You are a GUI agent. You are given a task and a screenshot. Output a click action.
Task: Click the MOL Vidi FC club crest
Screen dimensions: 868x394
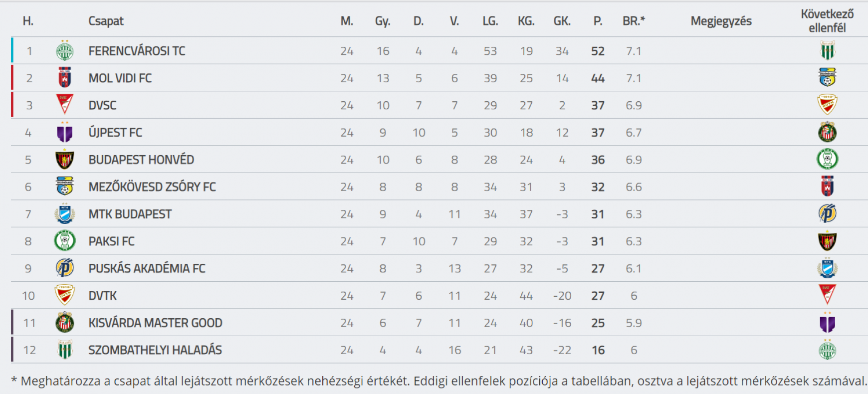point(65,78)
